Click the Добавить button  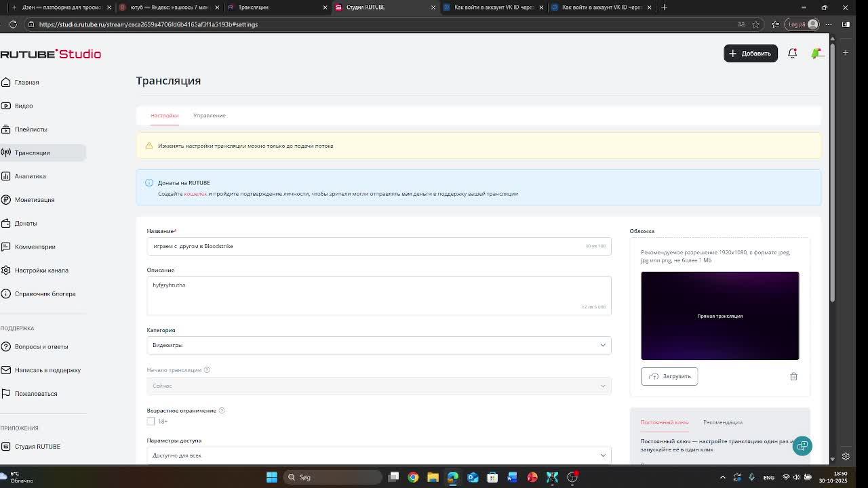coord(751,54)
